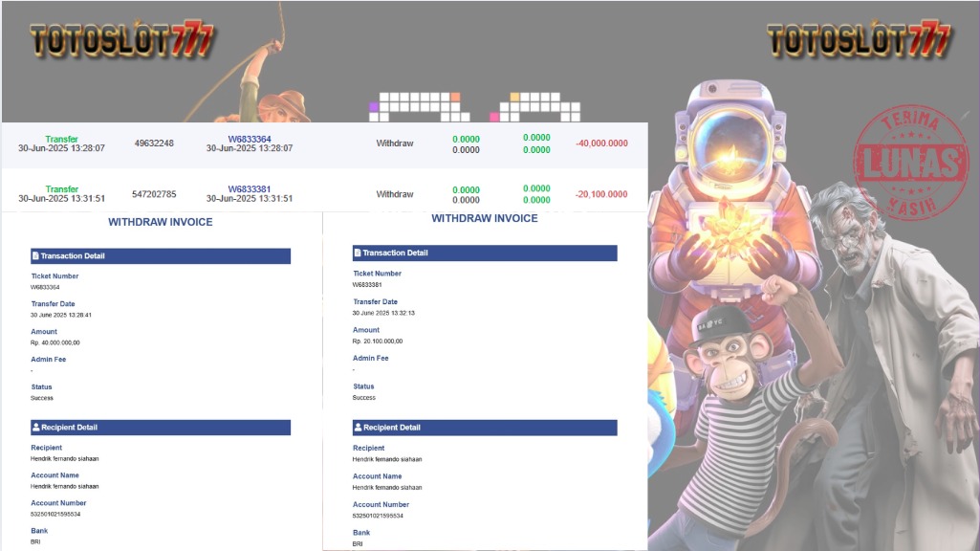Select amount Rp. 40.000.000,00
This screenshot has width=980, height=551.
[x=55, y=342]
